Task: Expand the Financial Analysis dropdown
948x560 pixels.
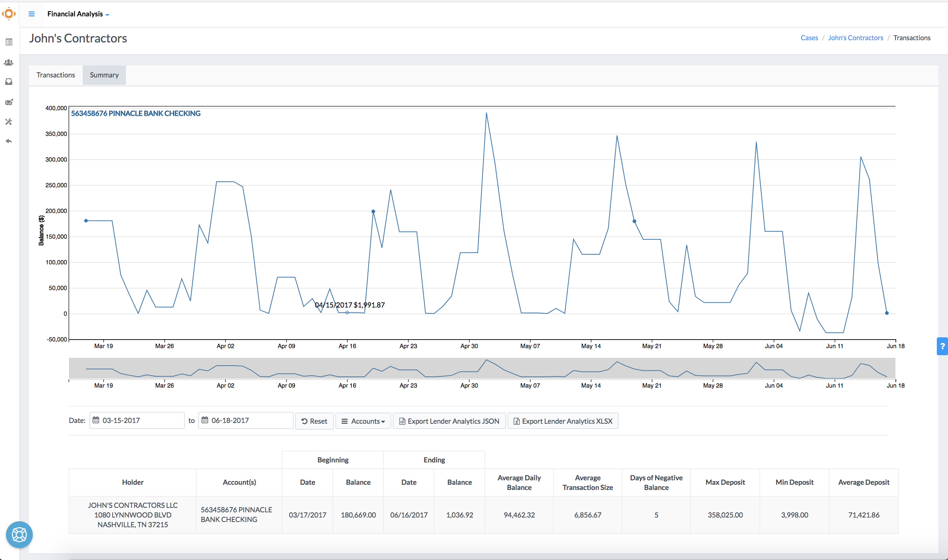Action: (78, 14)
